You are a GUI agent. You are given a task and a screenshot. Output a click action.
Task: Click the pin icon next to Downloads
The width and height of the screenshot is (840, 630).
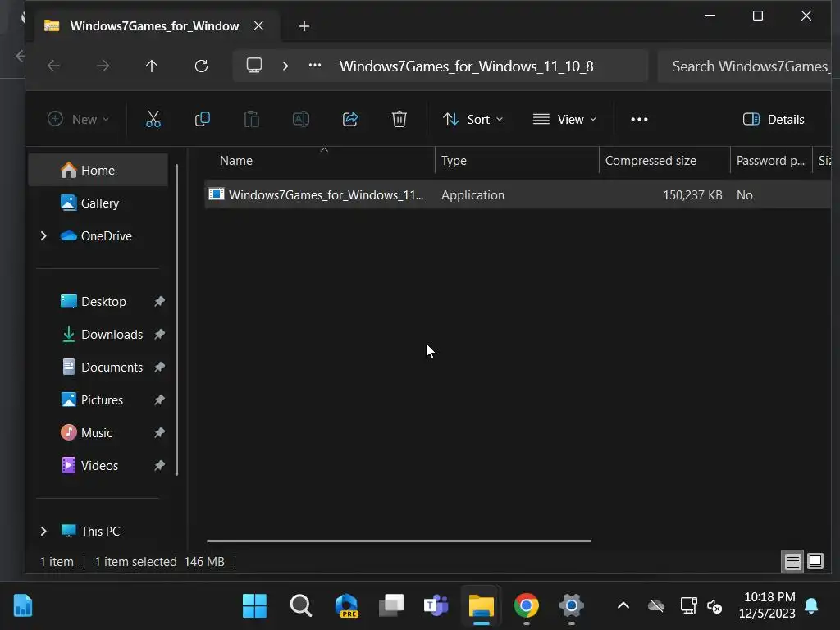[x=159, y=335]
